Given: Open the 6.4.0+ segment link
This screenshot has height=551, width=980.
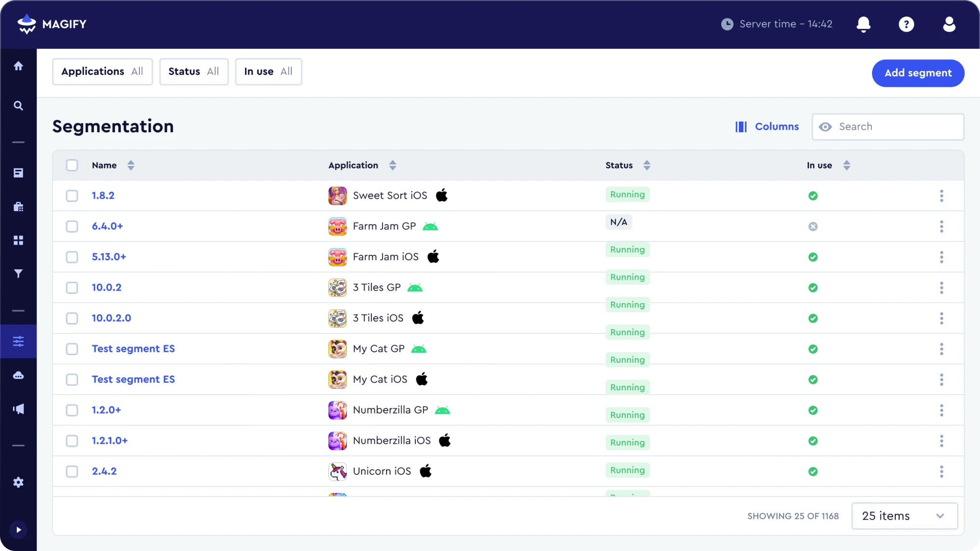Looking at the screenshot, I should (107, 226).
